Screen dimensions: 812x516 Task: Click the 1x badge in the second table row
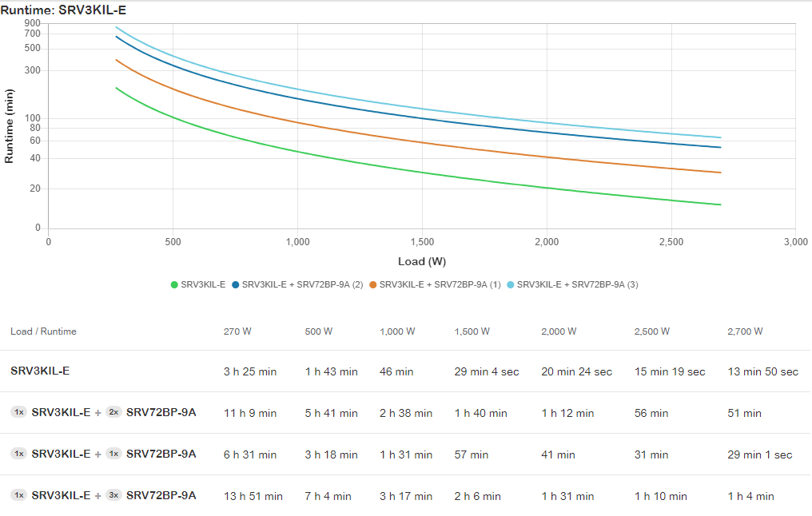coord(18,413)
